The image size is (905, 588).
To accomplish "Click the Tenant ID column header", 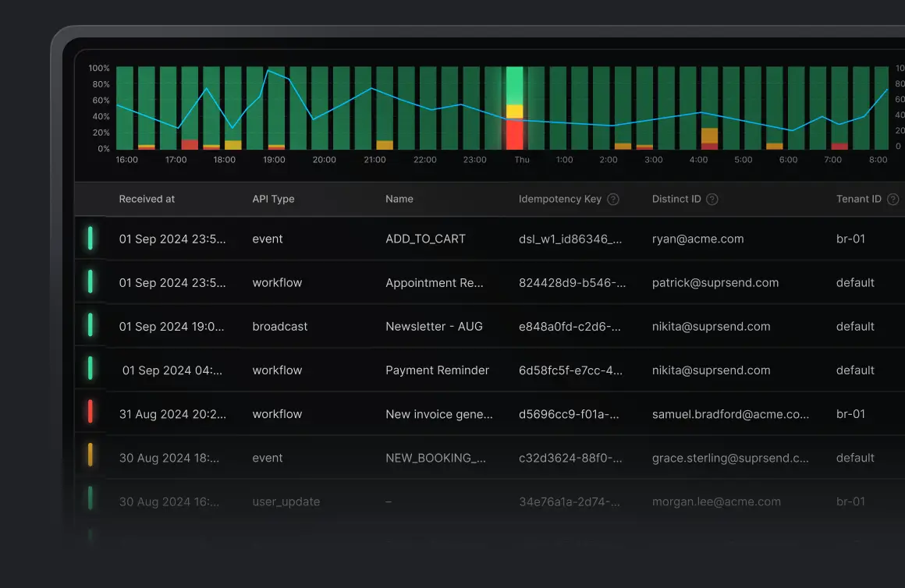I will click(x=859, y=199).
